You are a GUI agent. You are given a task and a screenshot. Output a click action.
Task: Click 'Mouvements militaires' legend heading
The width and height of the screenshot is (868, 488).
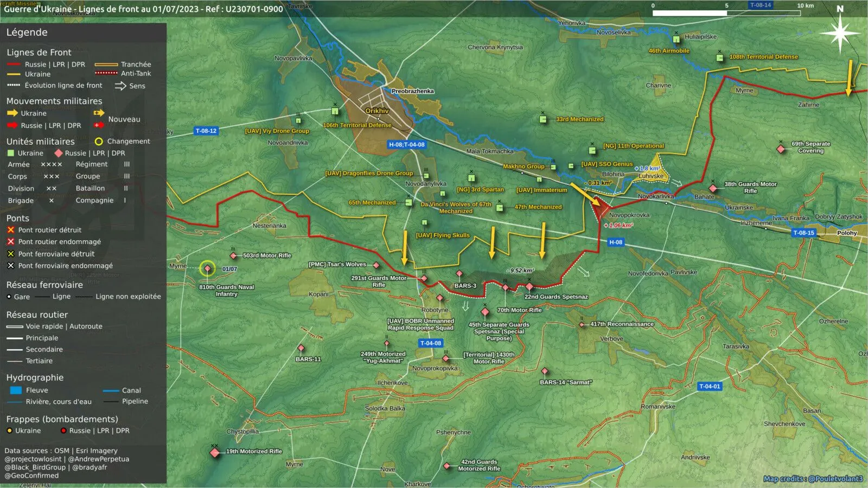[54, 101]
